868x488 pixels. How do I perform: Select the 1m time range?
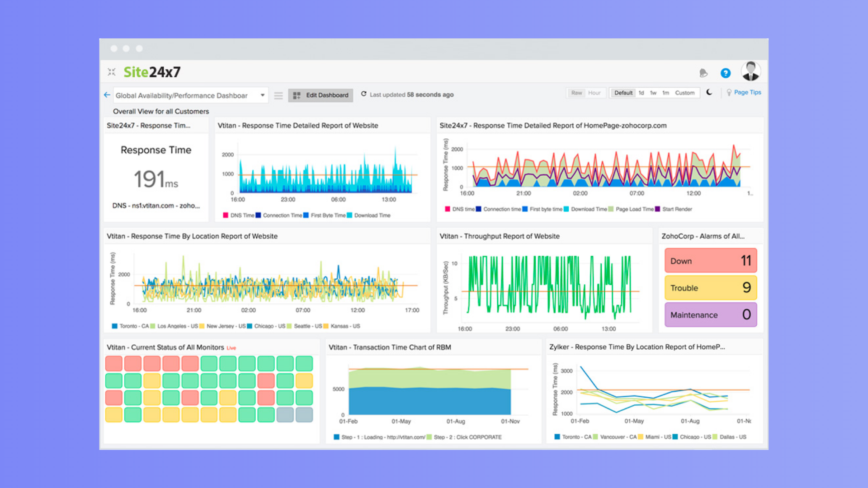tap(665, 93)
